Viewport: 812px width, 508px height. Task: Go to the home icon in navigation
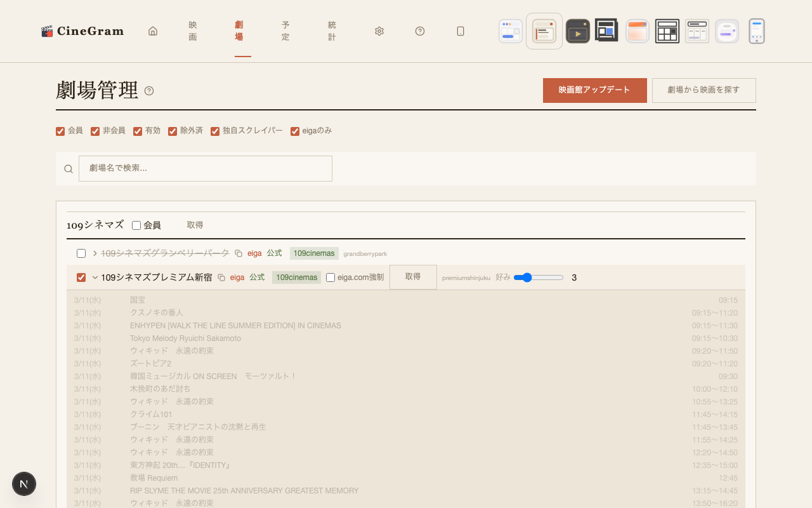pyautogui.click(x=153, y=31)
